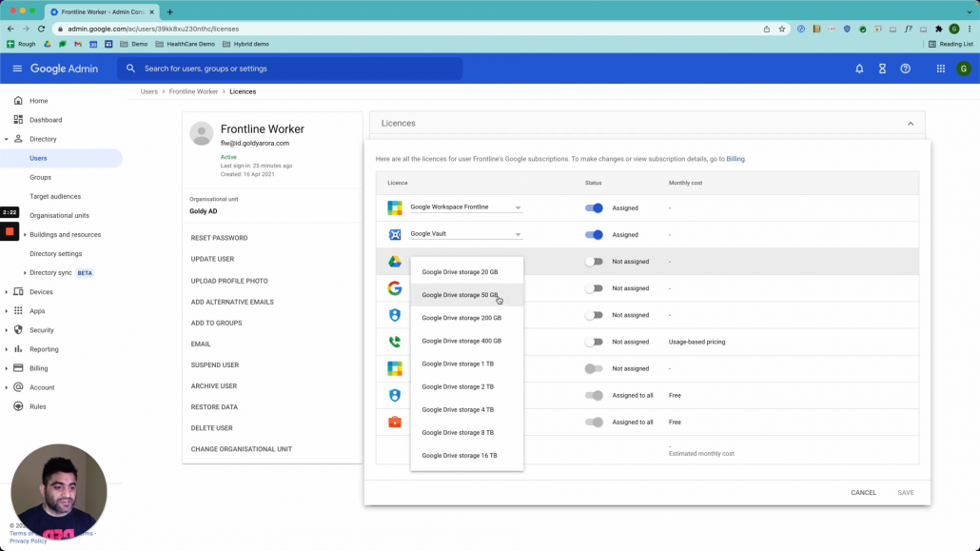Select Google Drive storage 200 GB
The width and height of the screenshot is (980, 551).
coord(467,318)
